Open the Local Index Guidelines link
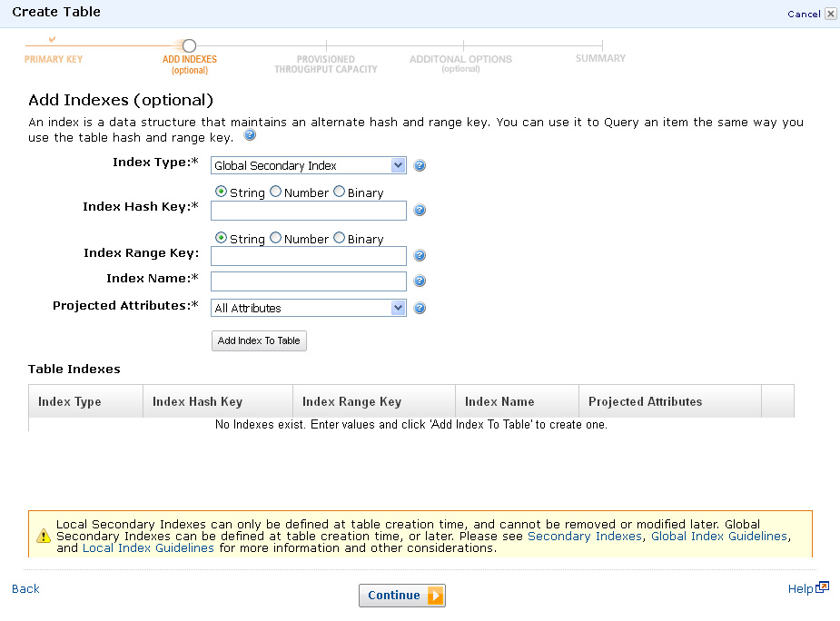This screenshot has width=840, height=621. coord(148,547)
